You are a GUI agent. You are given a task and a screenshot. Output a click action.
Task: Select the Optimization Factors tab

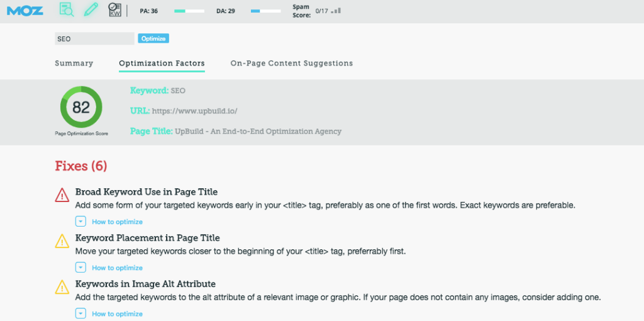pyautogui.click(x=162, y=64)
